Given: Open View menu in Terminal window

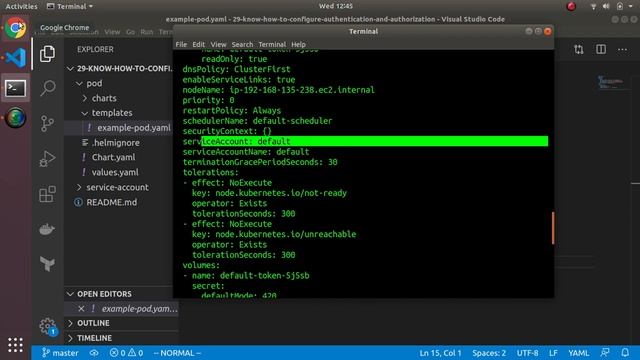Looking at the screenshot, I should (x=218, y=44).
